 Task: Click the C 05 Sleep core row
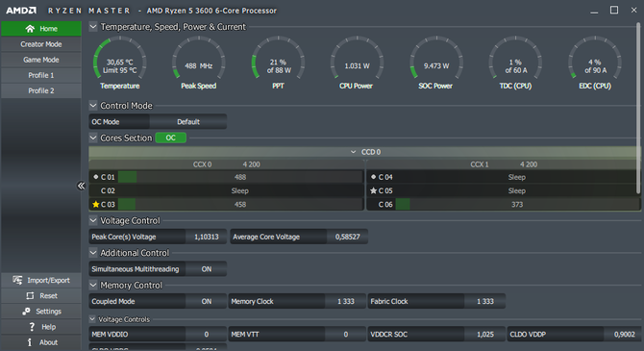point(504,190)
